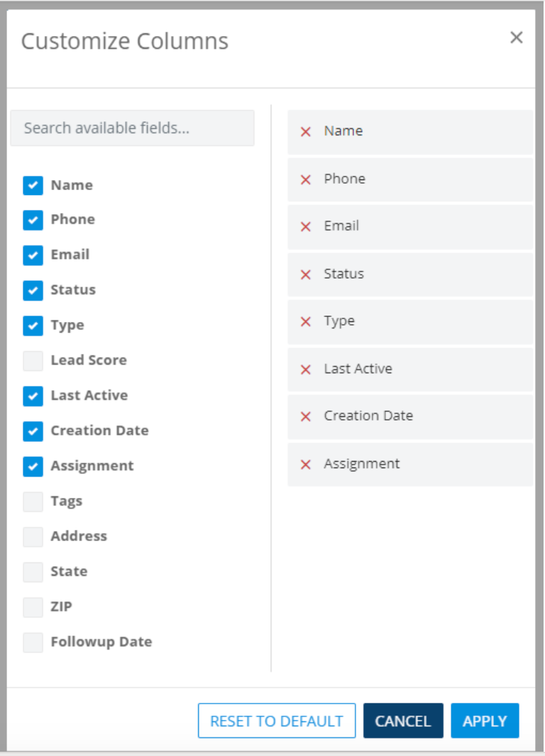
Task: Select the Phone row in selected columns
Action: 410,179
